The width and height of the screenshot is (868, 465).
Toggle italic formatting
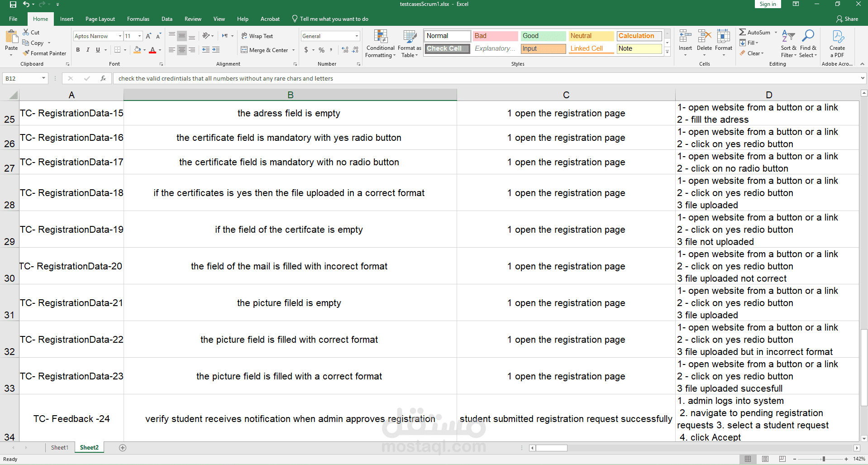[x=88, y=50]
